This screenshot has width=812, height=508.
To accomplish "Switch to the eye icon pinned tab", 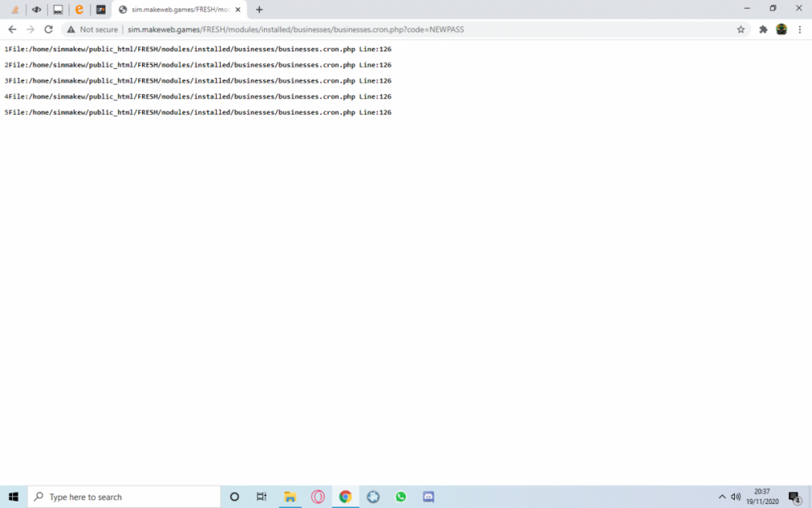I will click(x=37, y=10).
